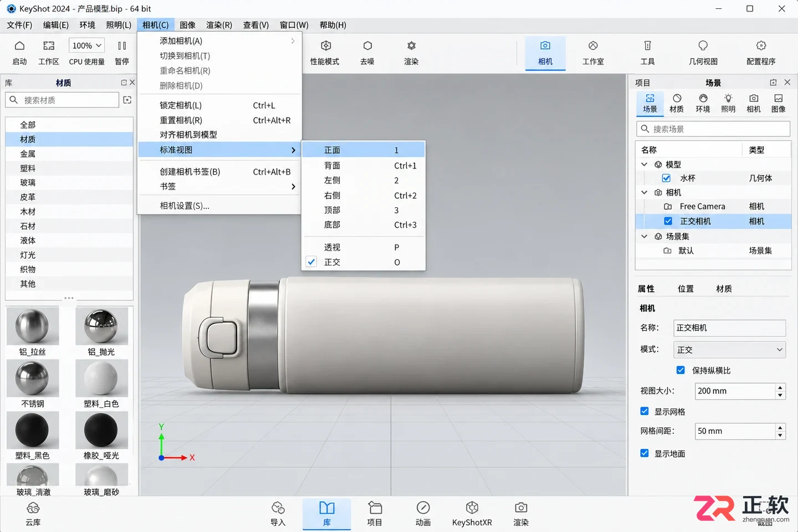Open the 文件(F) menu
The height and width of the screenshot is (532, 798).
point(19,25)
